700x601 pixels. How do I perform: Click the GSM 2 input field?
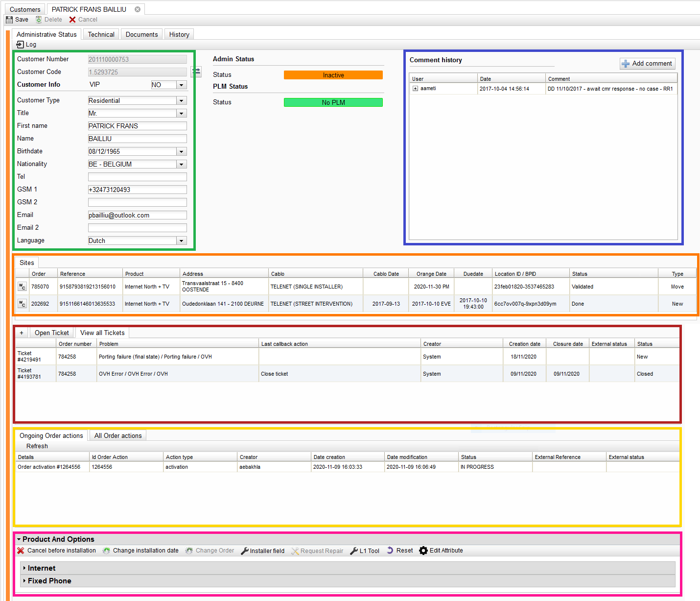[x=137, y=202]
